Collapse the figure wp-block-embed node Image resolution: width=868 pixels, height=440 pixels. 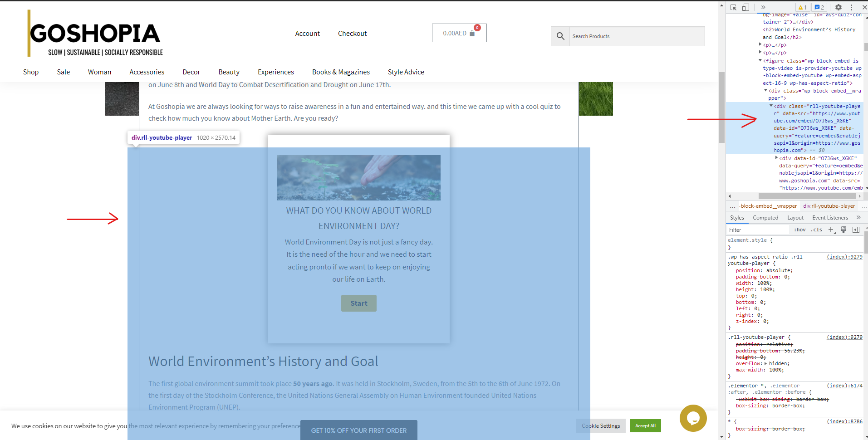(760, 60)
